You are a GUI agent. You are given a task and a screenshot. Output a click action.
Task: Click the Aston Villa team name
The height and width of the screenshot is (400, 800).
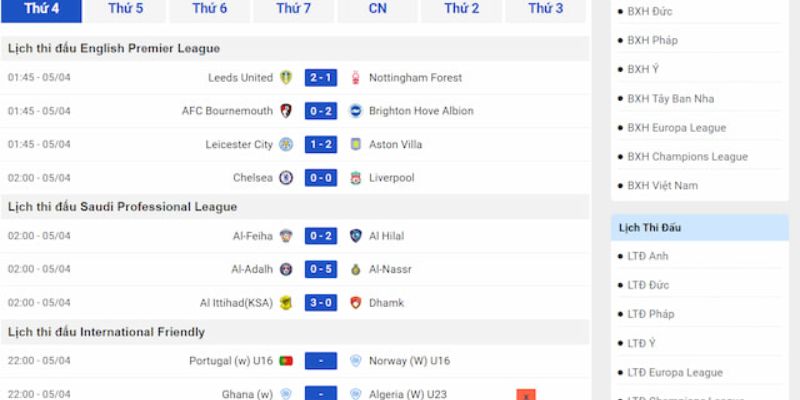[395, 144]
